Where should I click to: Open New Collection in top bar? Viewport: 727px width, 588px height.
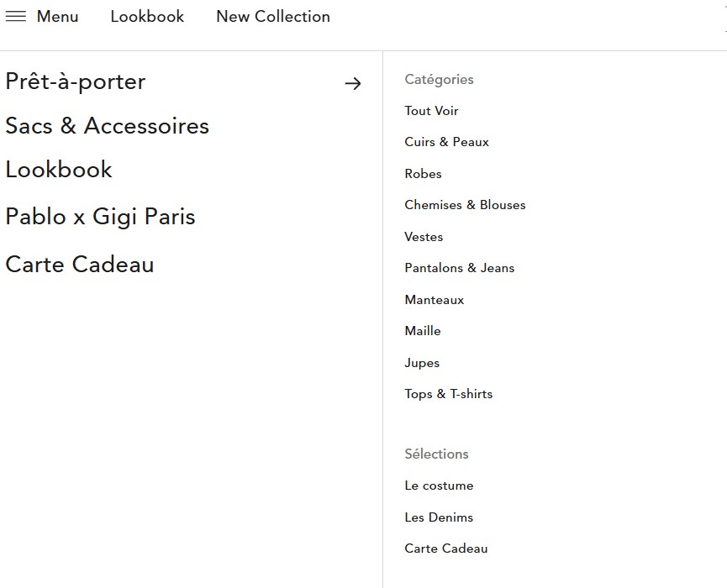273,17
